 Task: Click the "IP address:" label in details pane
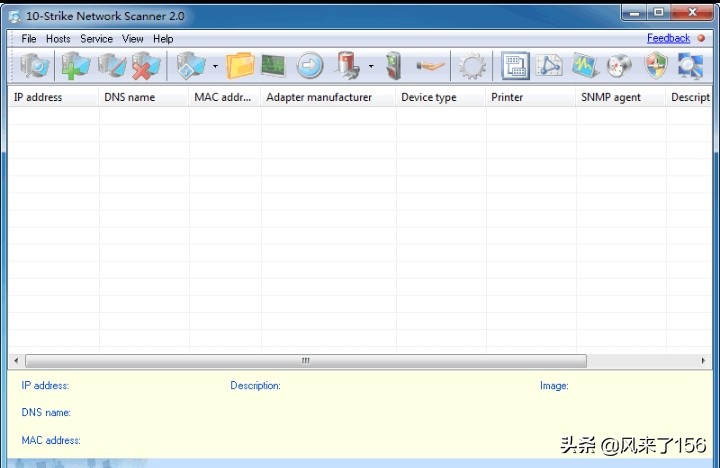tap(45, 386)
